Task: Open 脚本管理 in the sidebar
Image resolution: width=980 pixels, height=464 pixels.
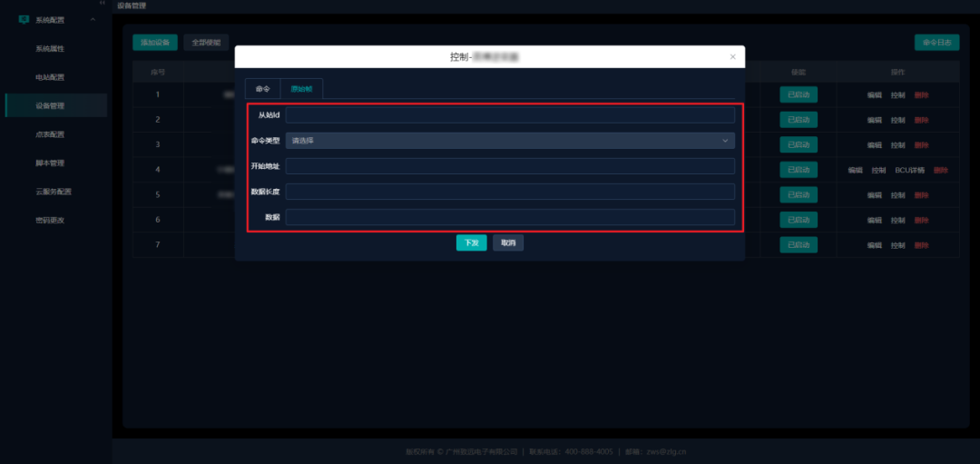Action: (50, 163)
